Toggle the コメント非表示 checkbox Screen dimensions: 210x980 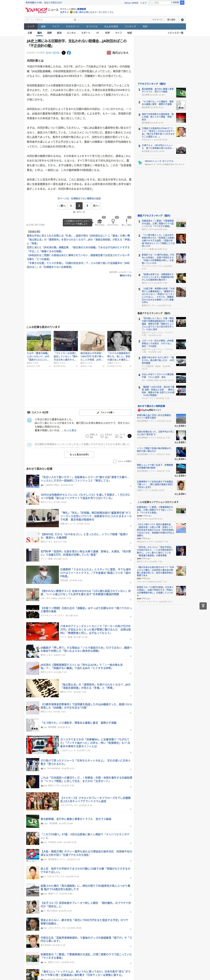coord(115,461)
